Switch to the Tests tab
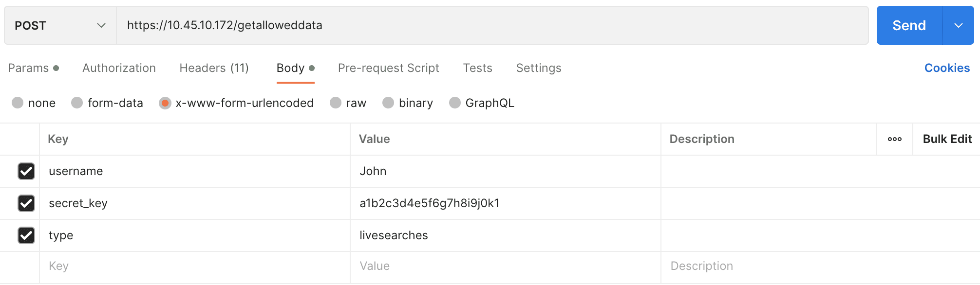Viewport: 980px width, 285px height. coord(477,68)
